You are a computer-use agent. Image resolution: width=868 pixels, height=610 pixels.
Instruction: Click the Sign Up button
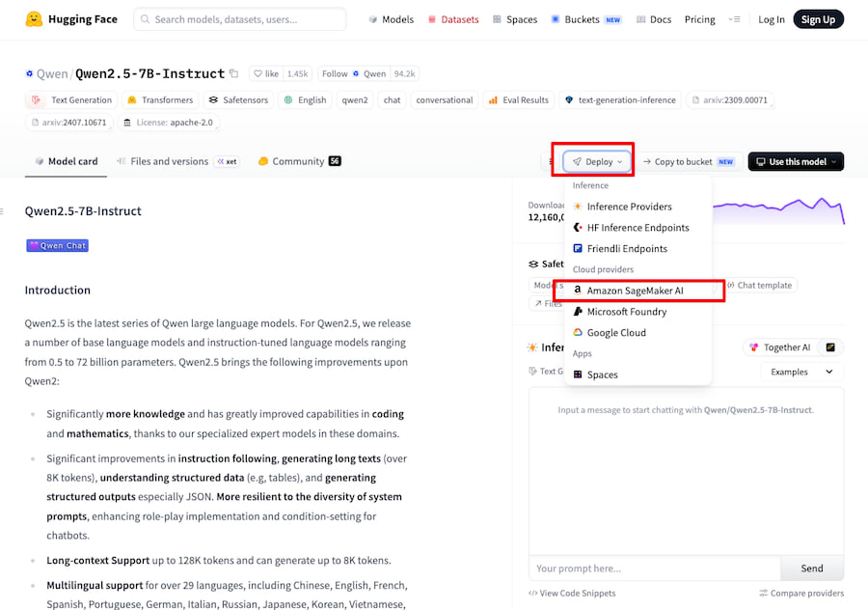[818, 19]
